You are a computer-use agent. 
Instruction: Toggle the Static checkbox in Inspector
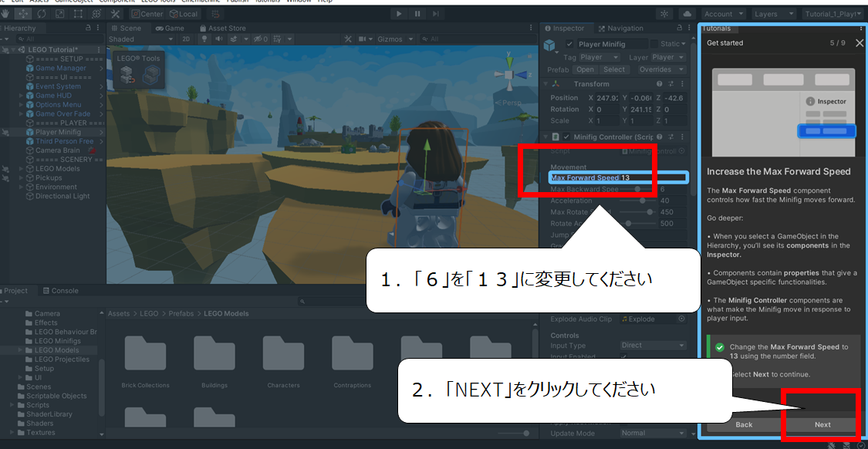tap(654, 44)
